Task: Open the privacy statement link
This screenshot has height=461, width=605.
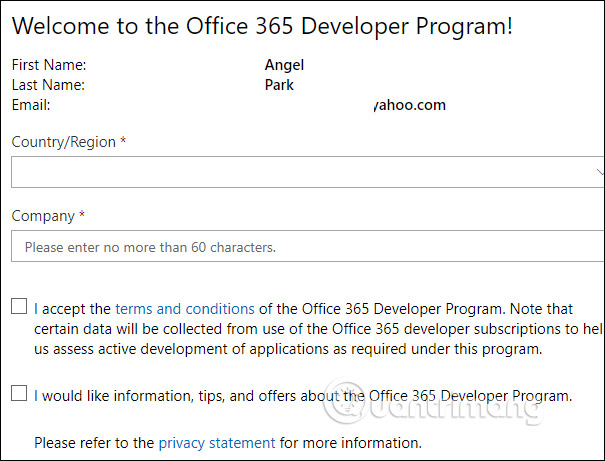Action: click(x=217, y=443)
